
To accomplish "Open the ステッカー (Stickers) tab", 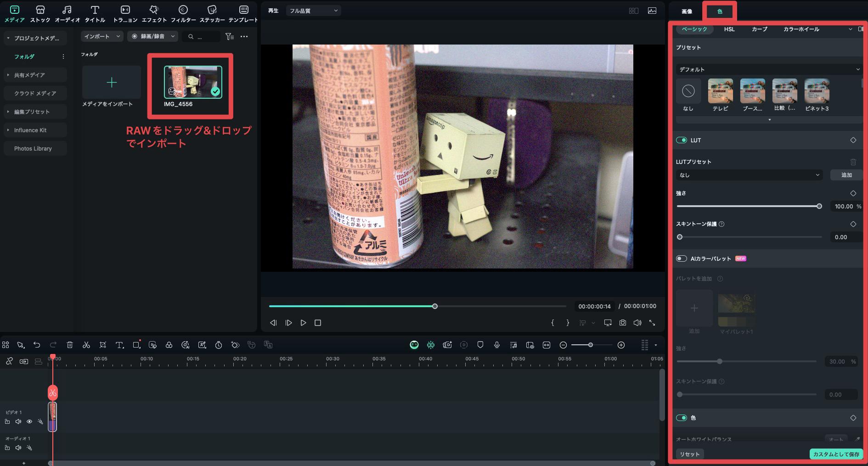I will [212, 14].
